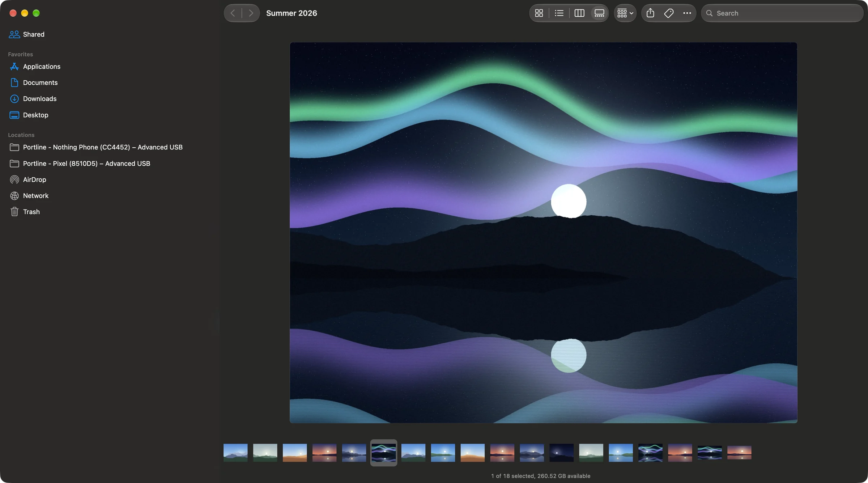The image size is (868, 483).
Task: Click the large aurora preview image
Action: (x=543, y=233)
